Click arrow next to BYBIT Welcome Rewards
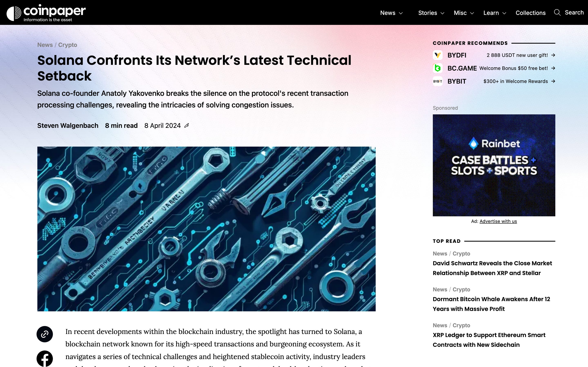 coord(553,81)
